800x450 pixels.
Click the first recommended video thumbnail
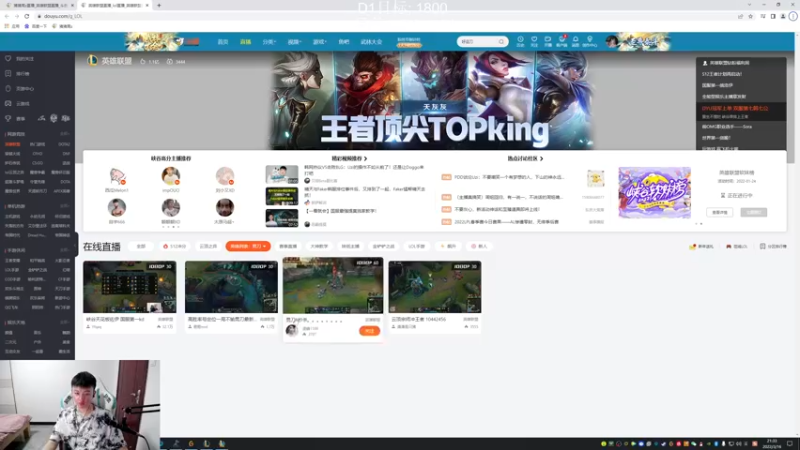pyautogui.click(x=282, y=174)
